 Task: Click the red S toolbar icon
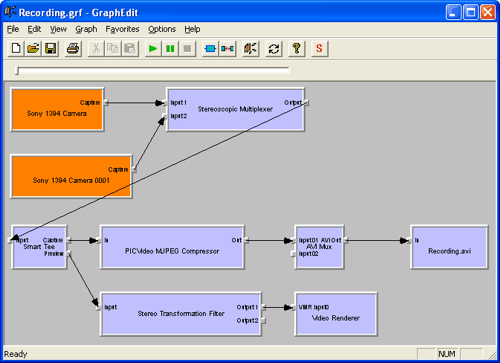(319, 49)
